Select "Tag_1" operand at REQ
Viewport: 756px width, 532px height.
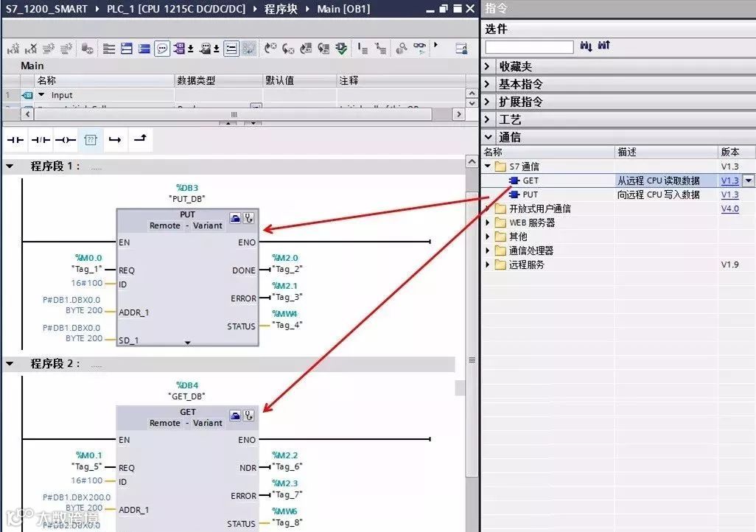tap(87, 269)
